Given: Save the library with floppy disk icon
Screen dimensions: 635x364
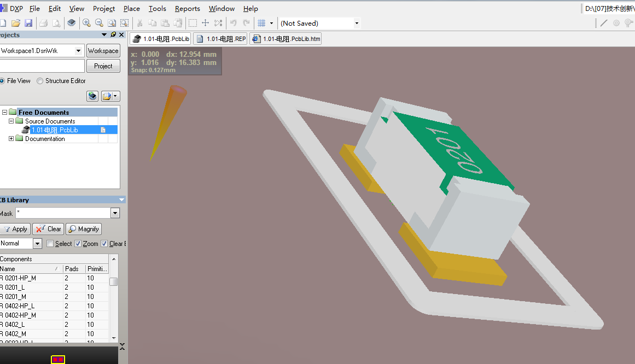Looking at the screenshot, I should (x=28, y=23).
